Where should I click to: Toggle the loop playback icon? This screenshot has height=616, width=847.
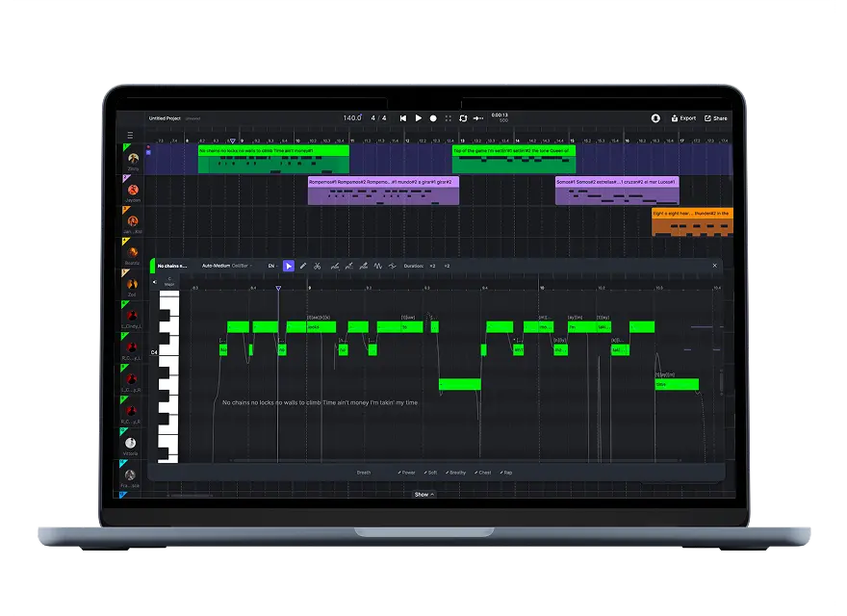click(x=463, y=118)
